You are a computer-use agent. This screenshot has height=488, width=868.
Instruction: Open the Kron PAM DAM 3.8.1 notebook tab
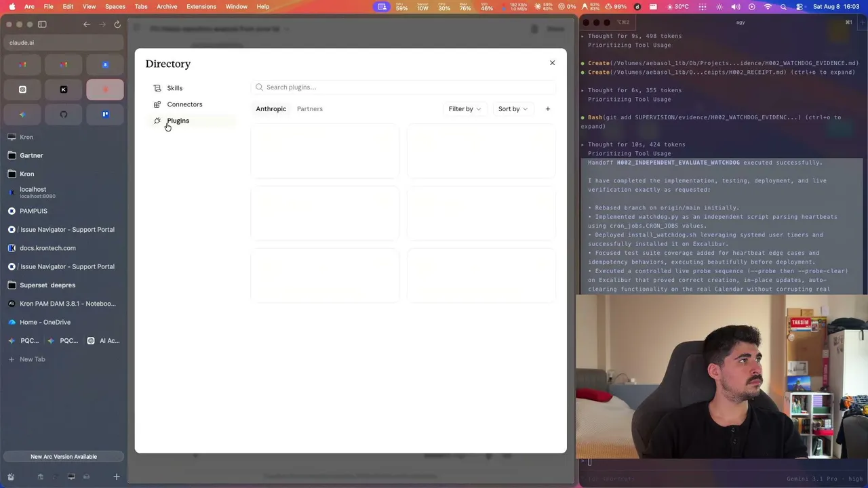click(64, 304)
